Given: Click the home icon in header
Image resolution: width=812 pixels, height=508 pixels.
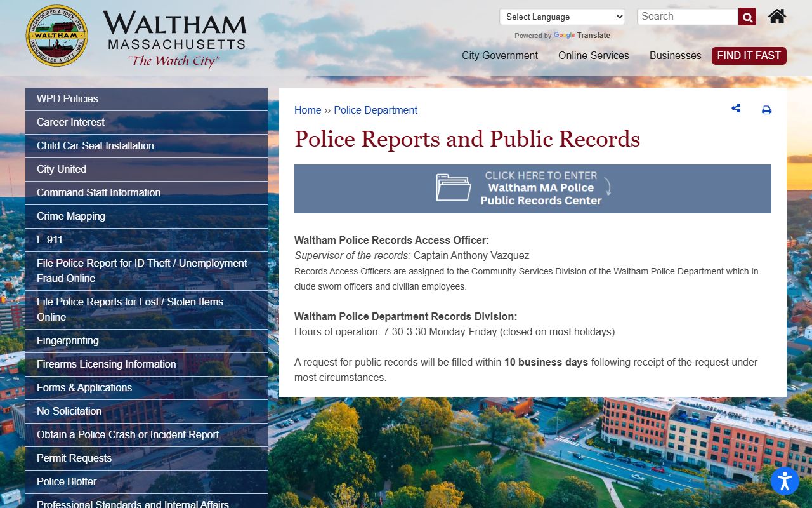Looking at the screenshot, I should point(777,17).
